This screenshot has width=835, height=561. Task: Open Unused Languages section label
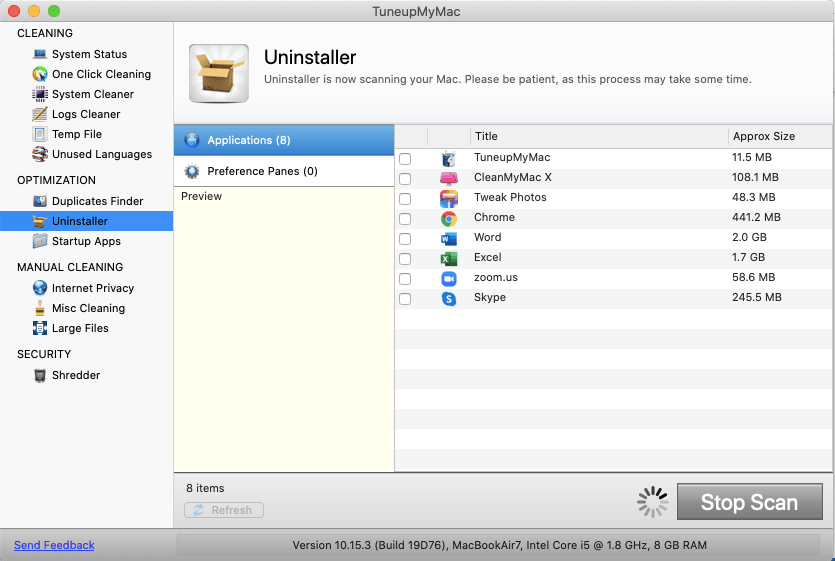coord(102,155)
